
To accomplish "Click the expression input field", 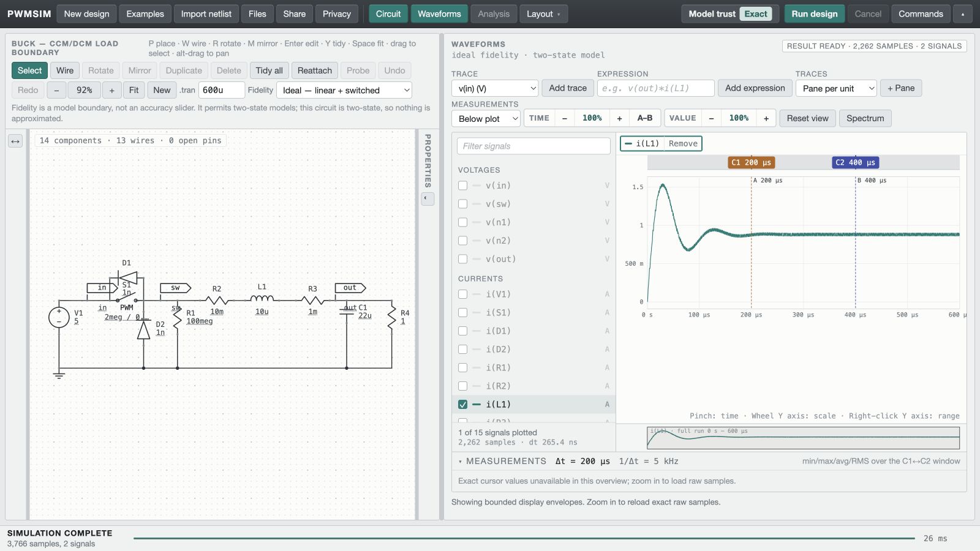I will tap(655, 88).
